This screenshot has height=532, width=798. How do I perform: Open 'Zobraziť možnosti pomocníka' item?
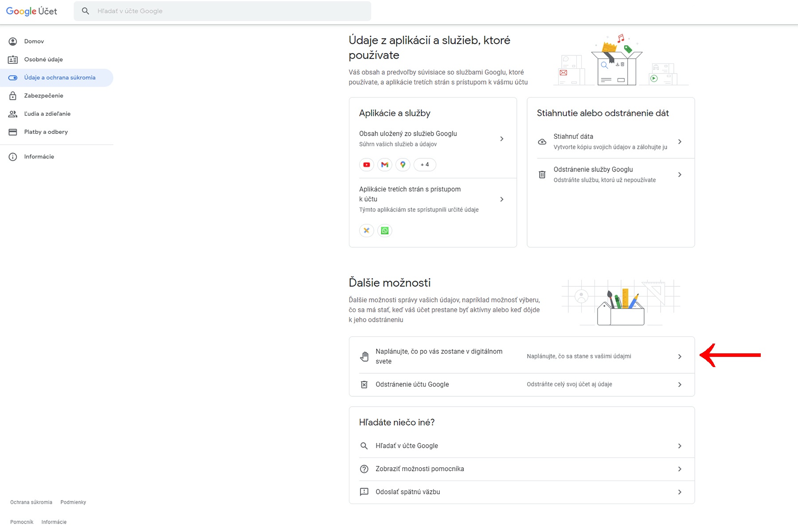[522, 469]
